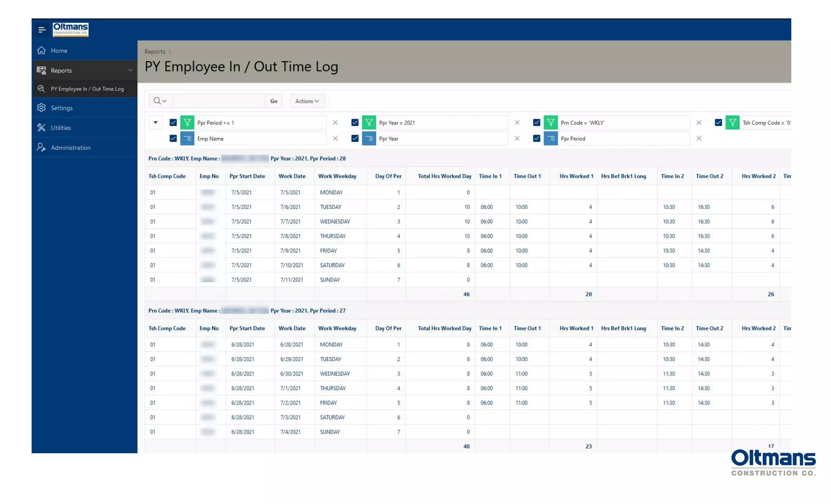Follow the Reports breadcrumb link
Screen dimensions: 831x504
click(155, 51)
